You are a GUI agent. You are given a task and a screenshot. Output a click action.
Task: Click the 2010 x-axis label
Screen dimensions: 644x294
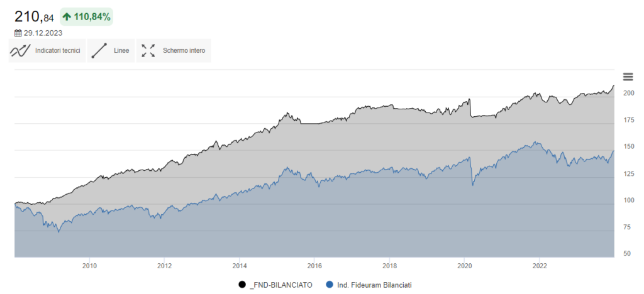(89, 266)
